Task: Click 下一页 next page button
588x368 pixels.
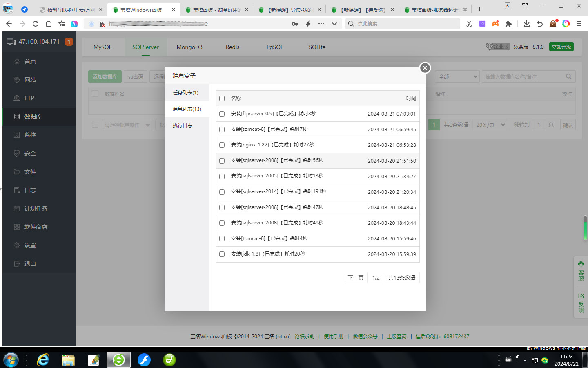Action: point(356,278)
